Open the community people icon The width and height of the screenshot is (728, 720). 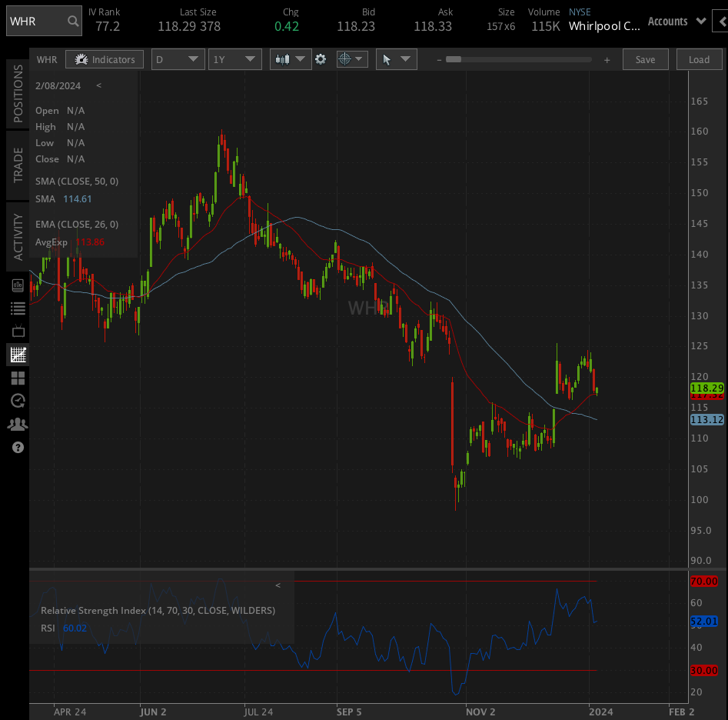click(x=18, y=424)
